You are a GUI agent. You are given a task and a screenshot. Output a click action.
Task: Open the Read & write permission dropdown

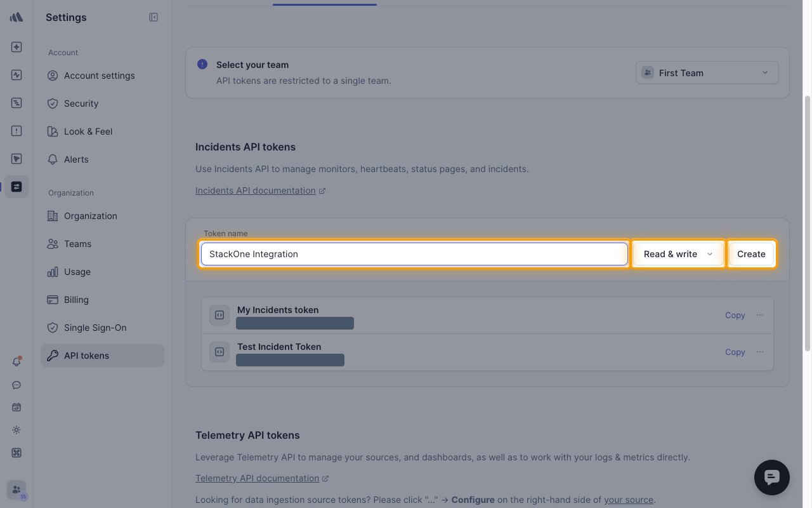tap(678, 254)
